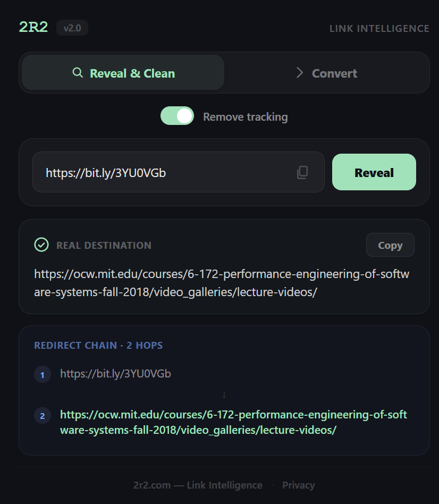Select the Reveal & Clean tab
Viewport: 439px width, 504px height.
(122, 72)
